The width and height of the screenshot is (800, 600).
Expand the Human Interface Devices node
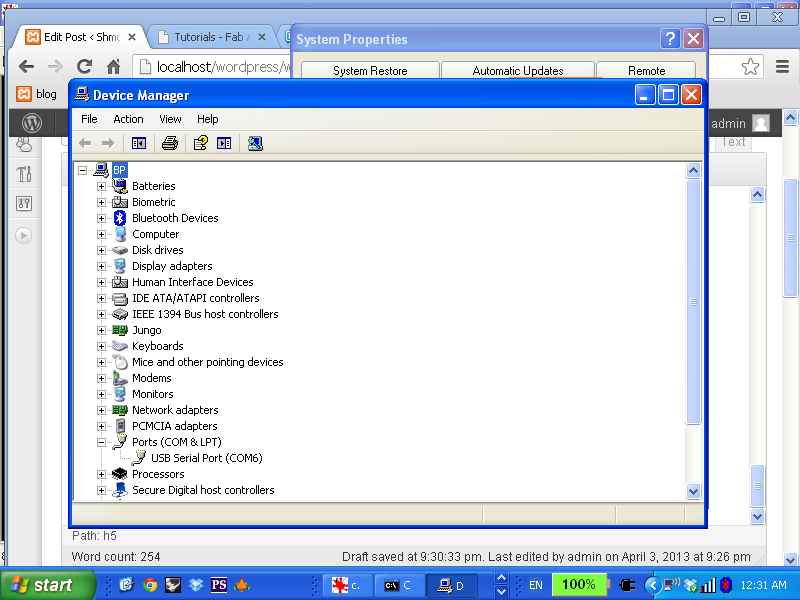pyautogui.click(x=101, y=282)
